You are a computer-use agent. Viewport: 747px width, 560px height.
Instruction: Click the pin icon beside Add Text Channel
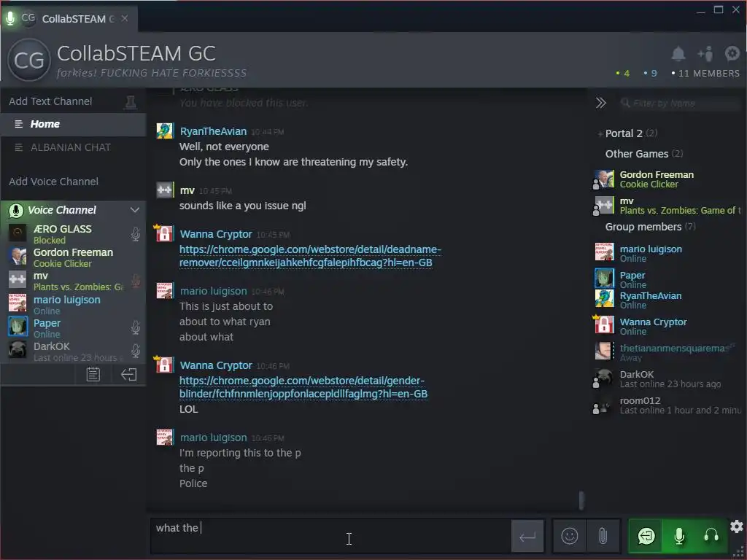pyautogui.click(x=130, y=101)
